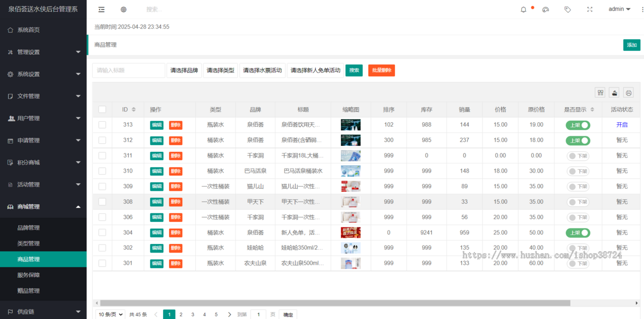
Task: Open the 系统首页 home menu item
Action: click(x=43, y=30)
